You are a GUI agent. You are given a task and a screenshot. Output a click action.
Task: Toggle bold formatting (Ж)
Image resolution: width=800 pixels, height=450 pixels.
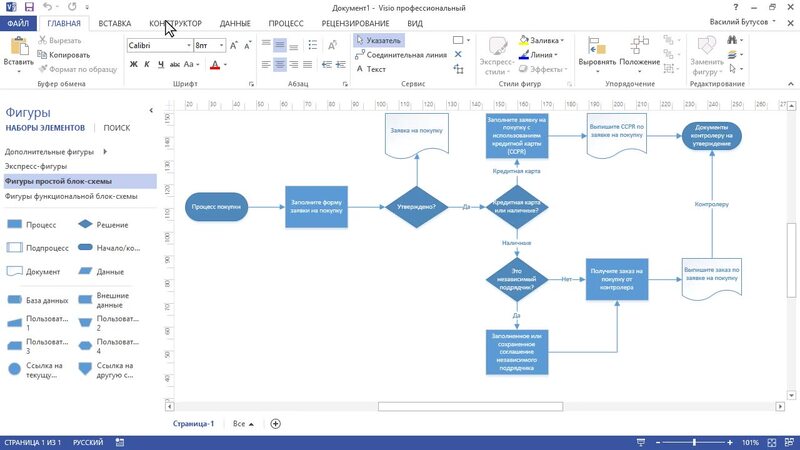133,65
